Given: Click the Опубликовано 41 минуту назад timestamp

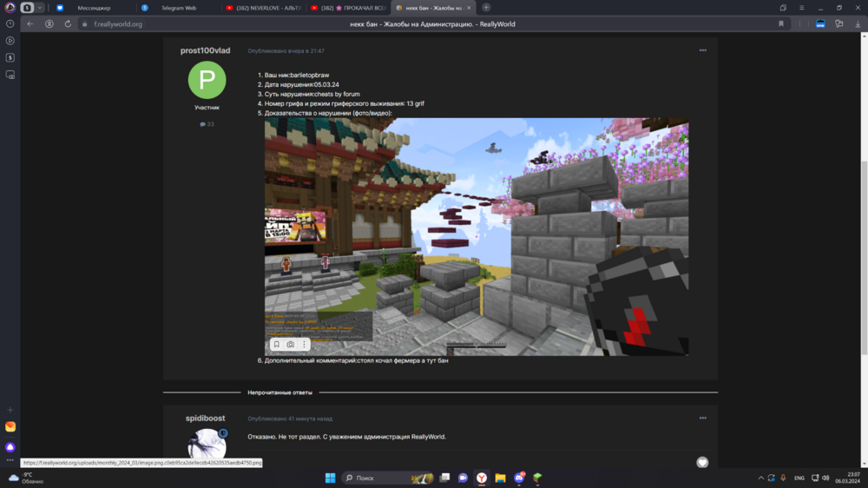Looking at the screenshot, I should [290, 419].
